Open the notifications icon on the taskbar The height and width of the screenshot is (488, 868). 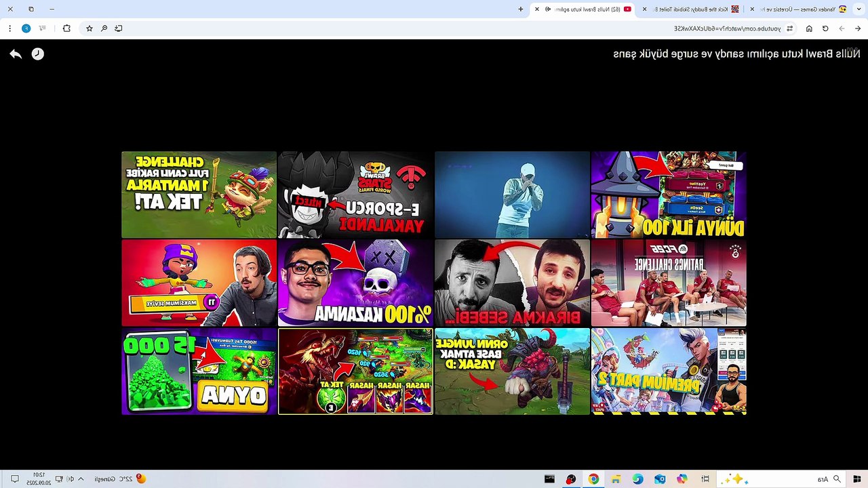14,479
